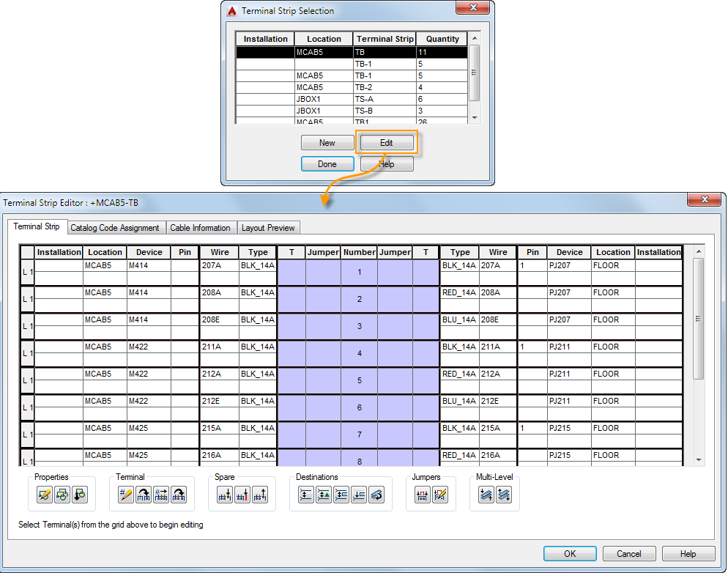Click the Renumber Terminal icon
This screenshot has height=573, width=728.
pos(161,495)
